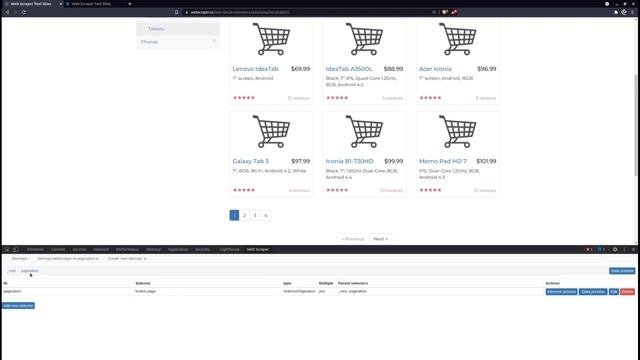The height and width of the screenshot is (360, 640).
Task: Open the DevTools three-dot more menu
Action: (x=624, y=249)
